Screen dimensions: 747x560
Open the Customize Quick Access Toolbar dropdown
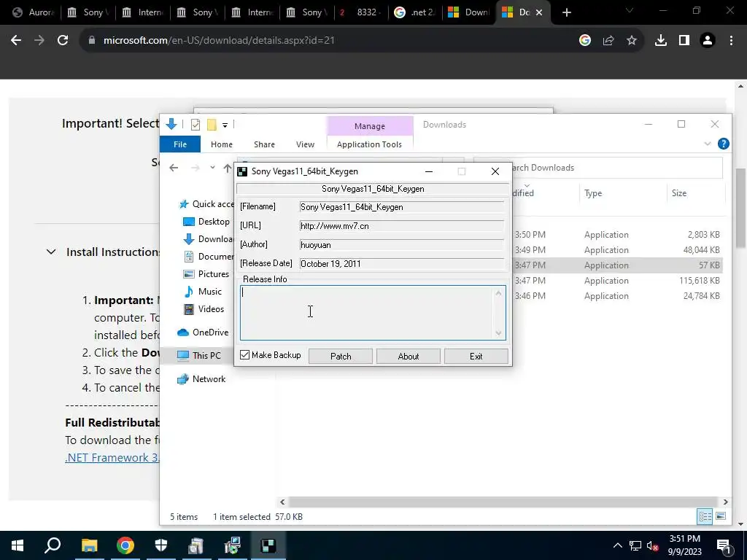pyautogui.click(x=225, y=125)
